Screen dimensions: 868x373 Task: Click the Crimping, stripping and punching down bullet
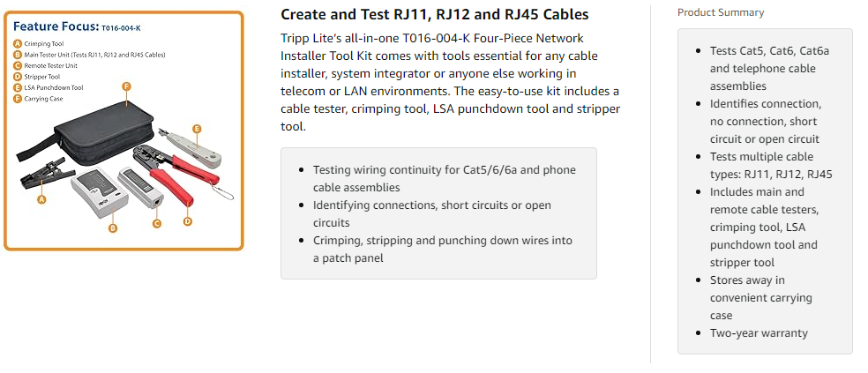pyautogui.click(x=442, y=249)
